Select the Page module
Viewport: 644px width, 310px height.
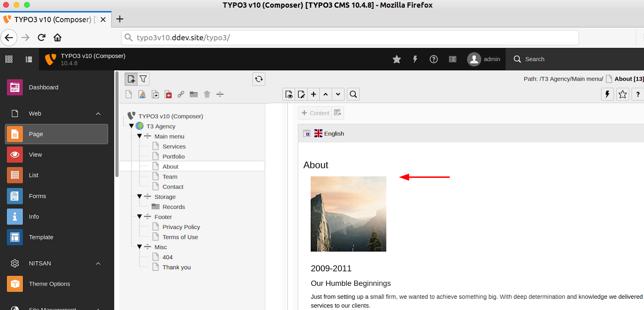pyautogui.click(x=57, y=134)
